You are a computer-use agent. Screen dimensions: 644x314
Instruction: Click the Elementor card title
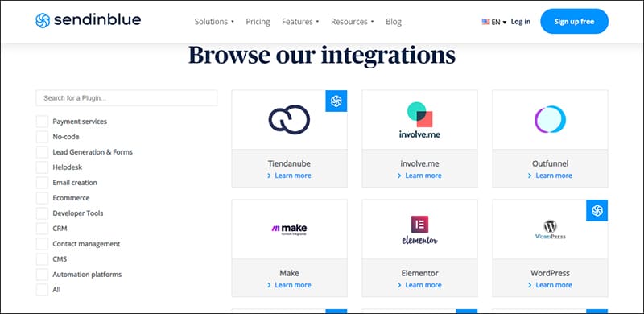419,273
